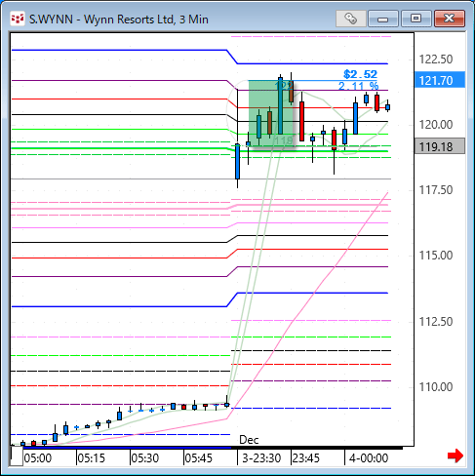The width and height of the screenshot is (475, 476).
Task: Click the 4-00:00 time axis label
Action: tap(369, 458)
